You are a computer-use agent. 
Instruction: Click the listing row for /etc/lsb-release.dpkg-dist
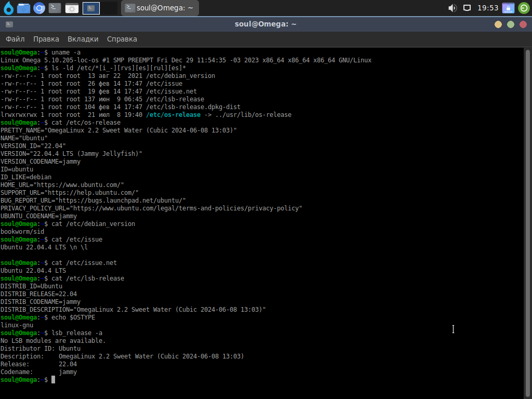(x=121, y=107)
